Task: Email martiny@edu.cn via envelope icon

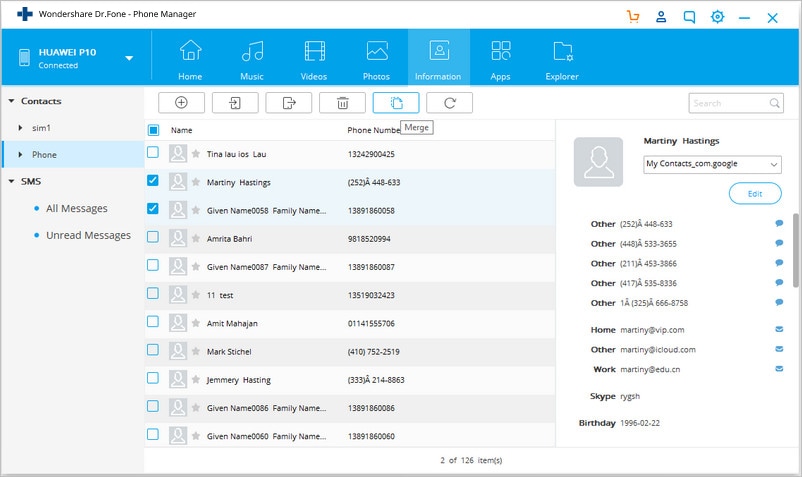Action: pos(779,369)
